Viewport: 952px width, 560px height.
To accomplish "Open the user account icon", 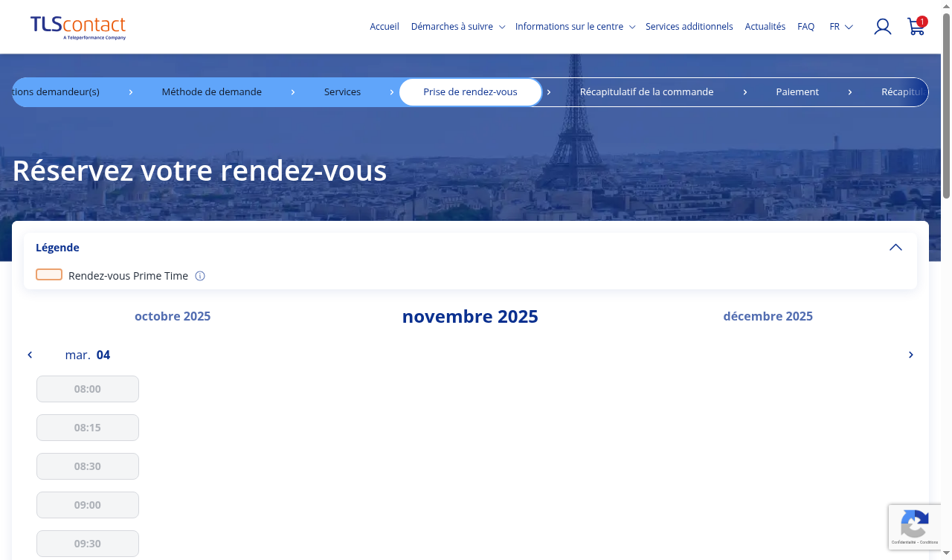I will tap(882, 26).
